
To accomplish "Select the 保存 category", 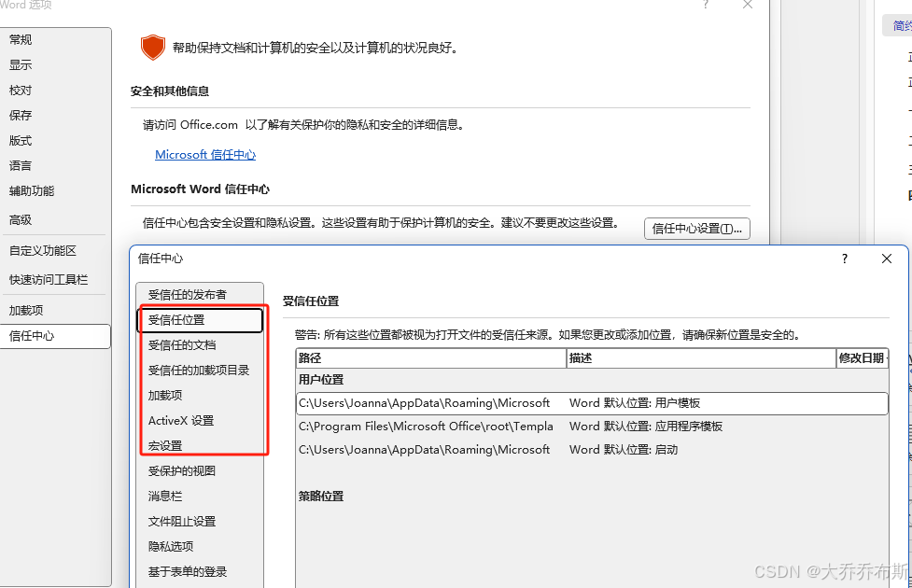I will coord(20,115).
